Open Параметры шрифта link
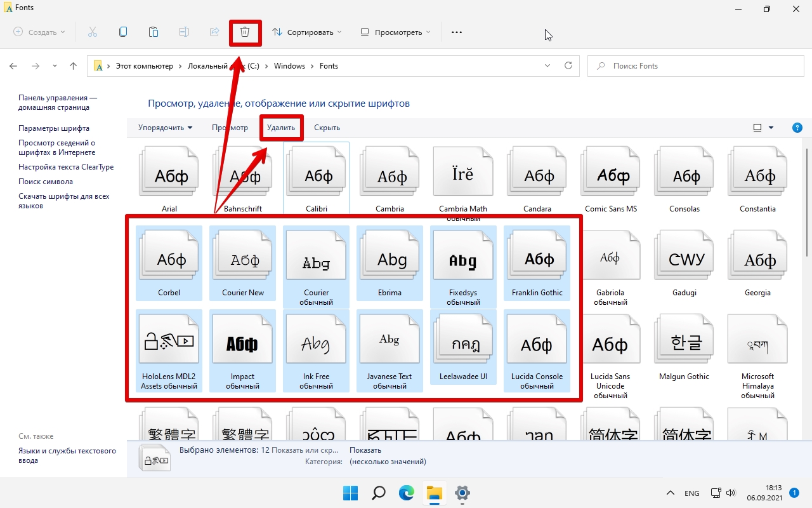This screenshot has height=508, width=812. coord(54,128)
